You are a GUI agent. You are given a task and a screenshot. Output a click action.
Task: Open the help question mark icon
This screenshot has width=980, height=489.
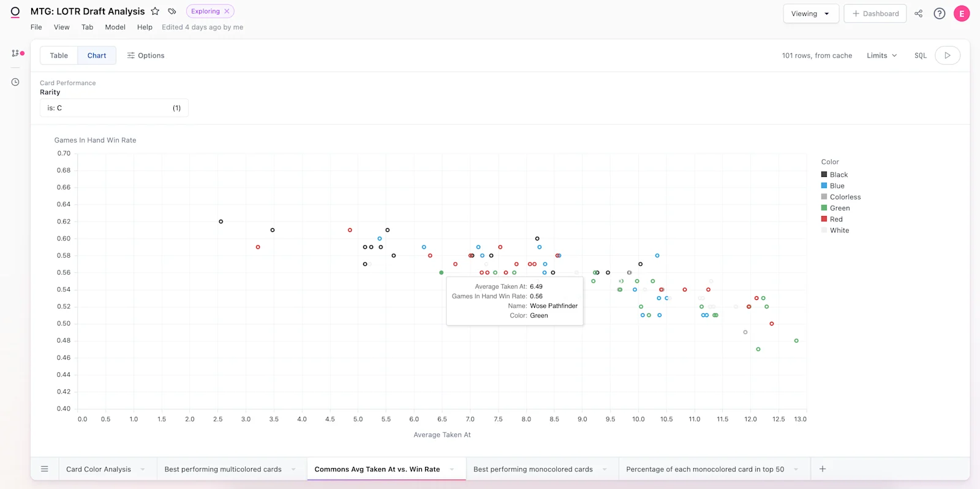(x=940, y=13)
